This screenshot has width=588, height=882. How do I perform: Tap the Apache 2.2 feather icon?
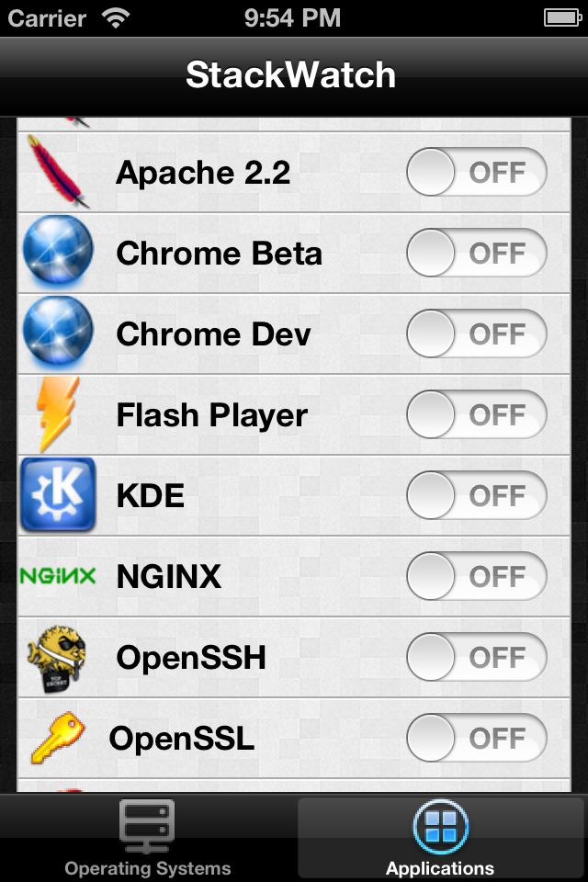(x=57, y=172)
